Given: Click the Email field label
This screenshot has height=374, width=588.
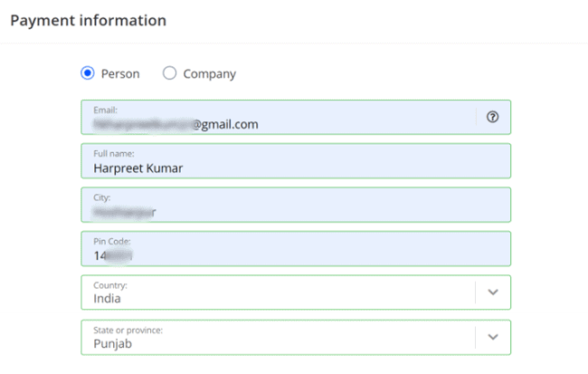Looking at the screenshot, I should coord(105,110).
